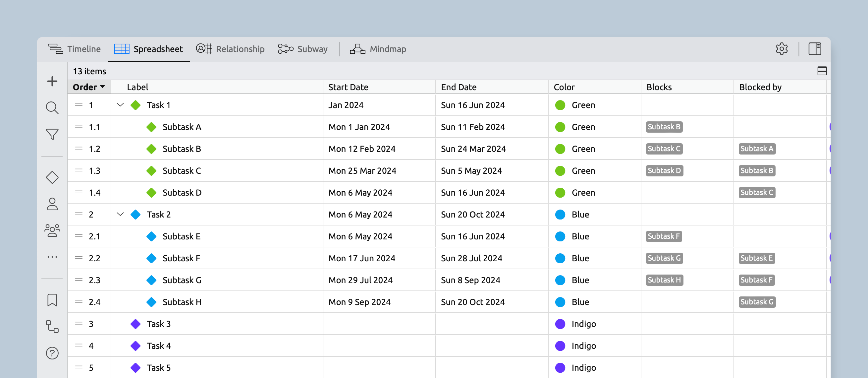
Task: Click the drag handle of row 2.2
Action: point(79,258)
